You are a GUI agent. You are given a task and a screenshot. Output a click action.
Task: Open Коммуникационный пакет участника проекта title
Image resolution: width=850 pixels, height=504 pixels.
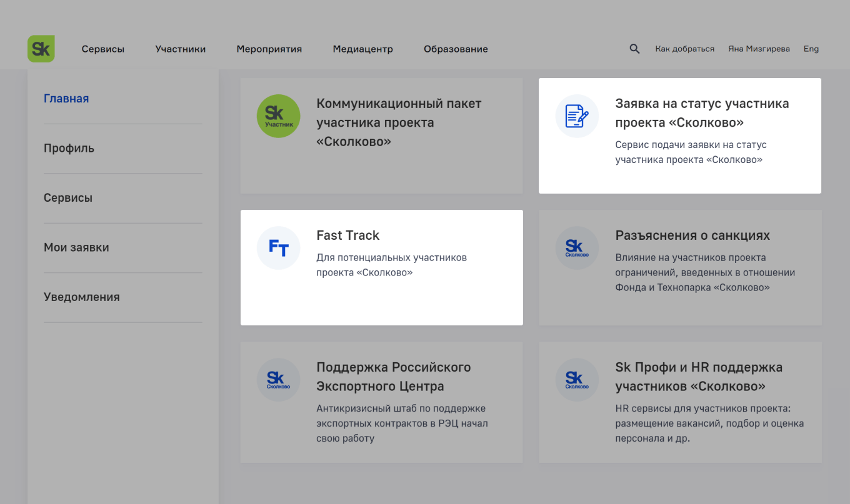point(399,122)
